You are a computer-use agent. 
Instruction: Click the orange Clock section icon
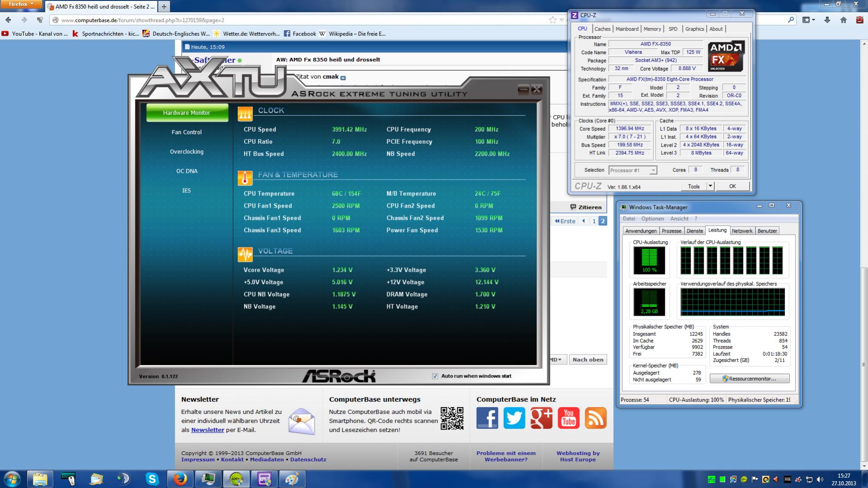coord(245,114)
